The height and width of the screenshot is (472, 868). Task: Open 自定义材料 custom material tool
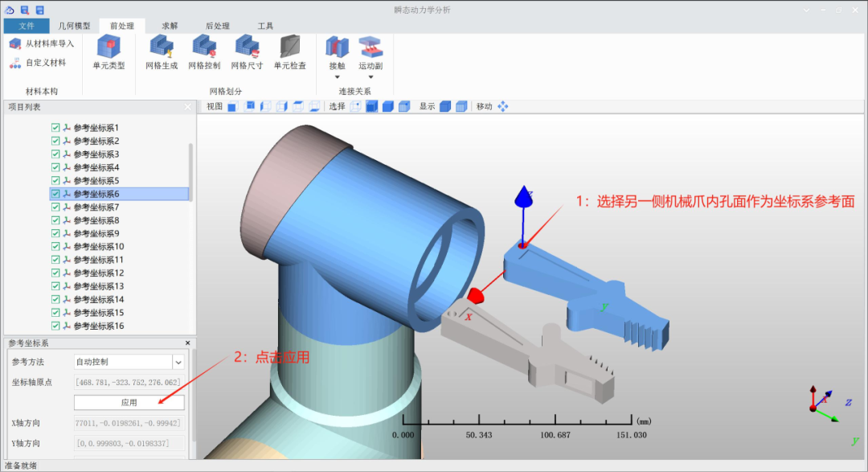tap(38, 64)
